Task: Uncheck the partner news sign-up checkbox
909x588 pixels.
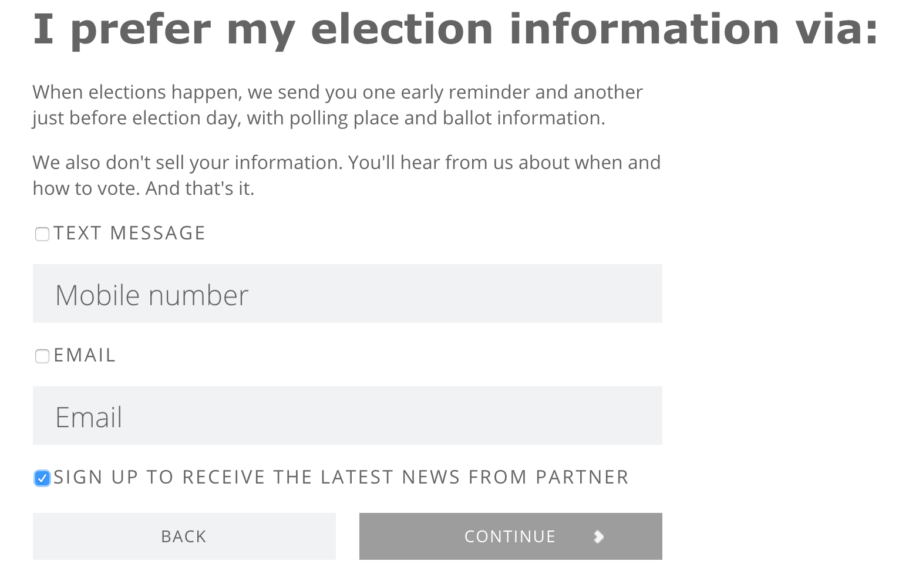Action: [42, 478]
